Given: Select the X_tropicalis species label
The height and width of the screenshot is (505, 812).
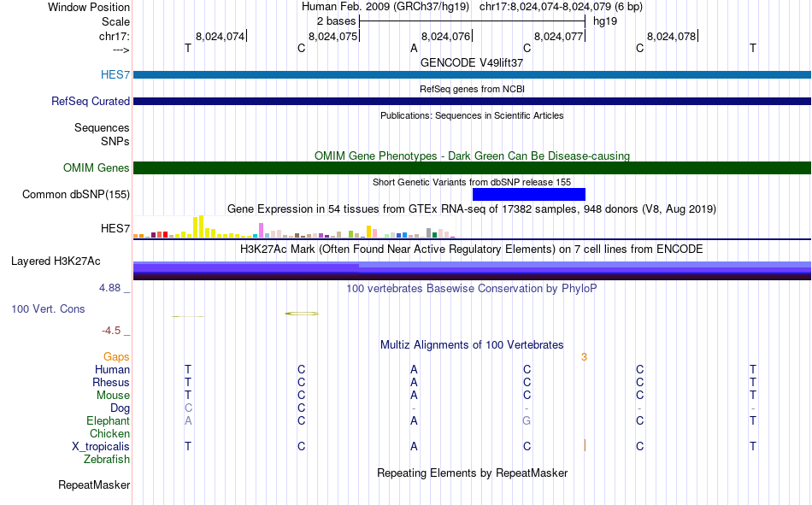Looking at the screenshot, I should tap(101, 447).
